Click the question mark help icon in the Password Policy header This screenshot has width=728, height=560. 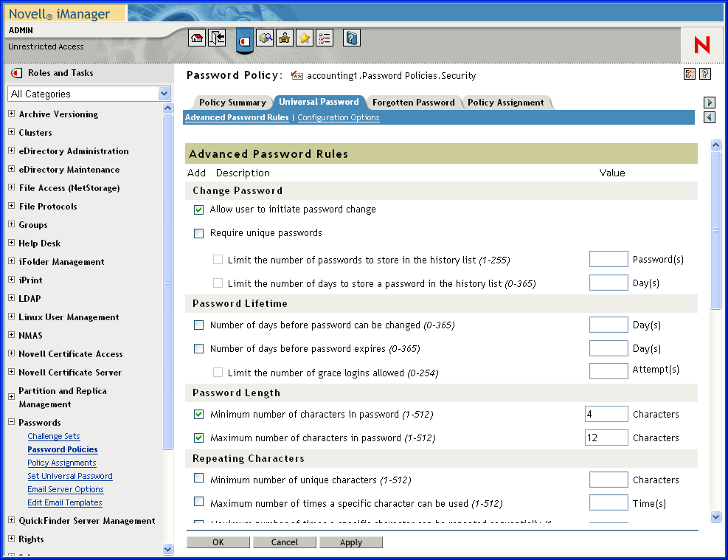[x=705, y=74]
